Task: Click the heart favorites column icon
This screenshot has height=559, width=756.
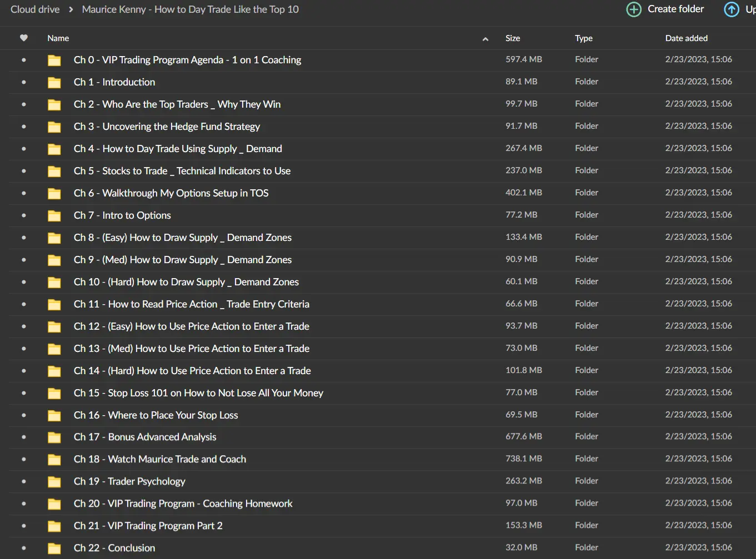Action: point(23,38)
